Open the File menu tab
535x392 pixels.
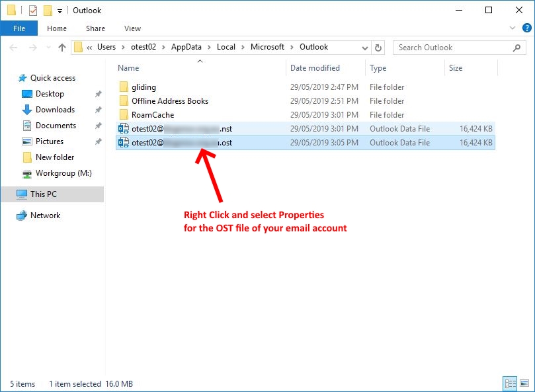[19, 28]
